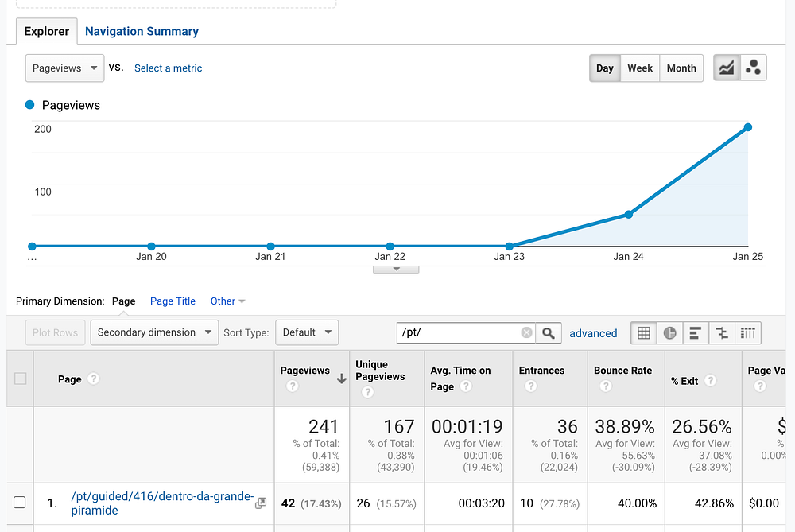Set chart granularity to Day
The image size is (795, 532).
[x=605, y=68]
